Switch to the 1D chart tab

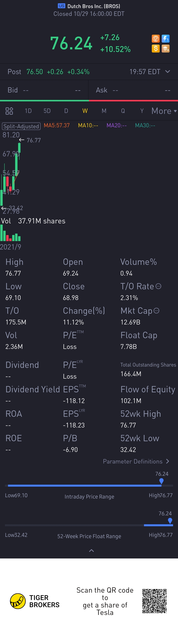28,111
